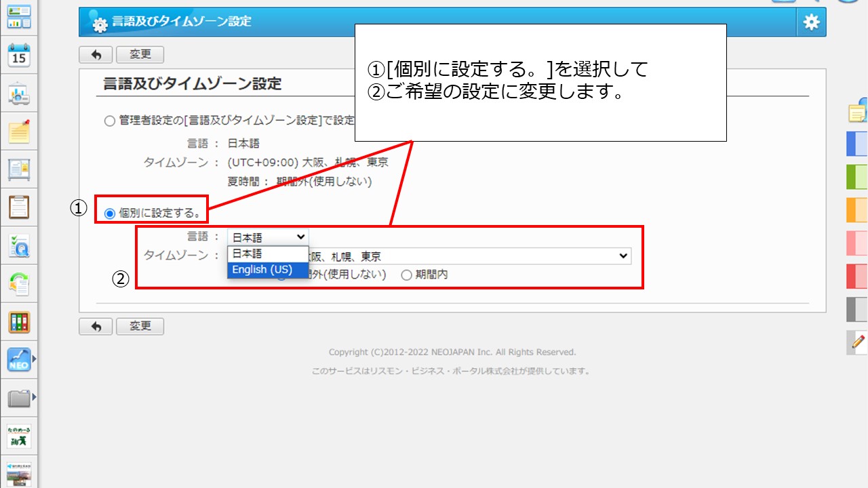Click the header title 言語及びタイムゾーン設定
This screenshot has width=868, height=488.
(x=182, y=22)
